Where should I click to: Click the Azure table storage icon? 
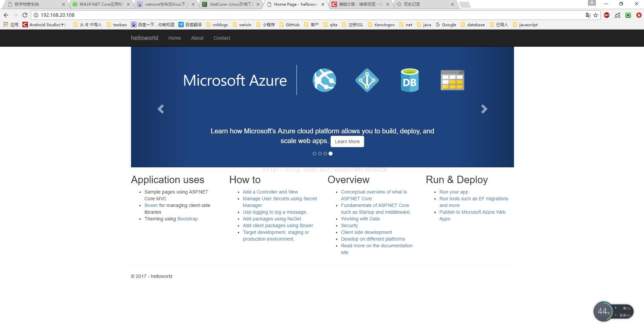click(453, 80)
